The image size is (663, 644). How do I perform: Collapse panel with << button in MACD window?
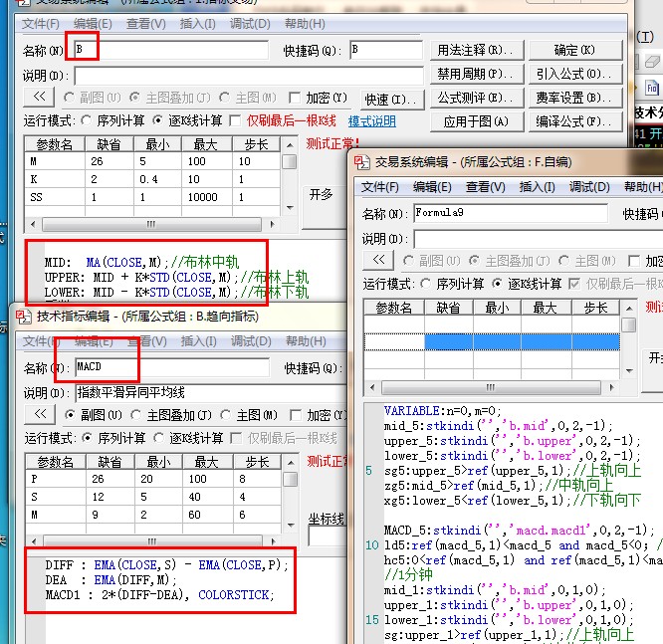[40, 414]
